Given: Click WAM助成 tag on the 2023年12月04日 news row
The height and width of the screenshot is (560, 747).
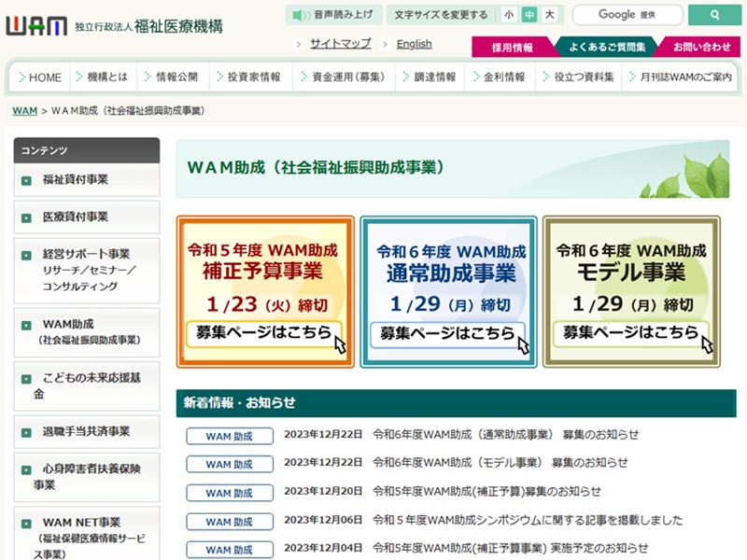Looking at the screenshot, I should click(x=230, y=550).
